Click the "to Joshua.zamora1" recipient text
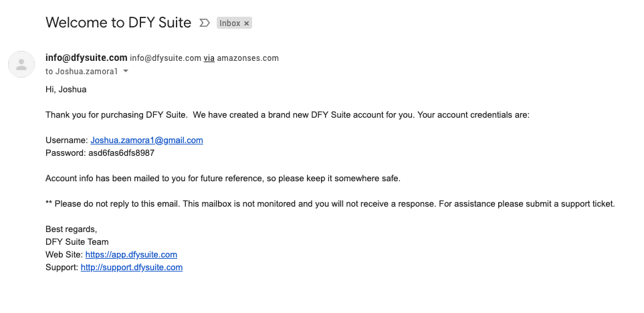The image size is (644, 313). pos(82,71)
